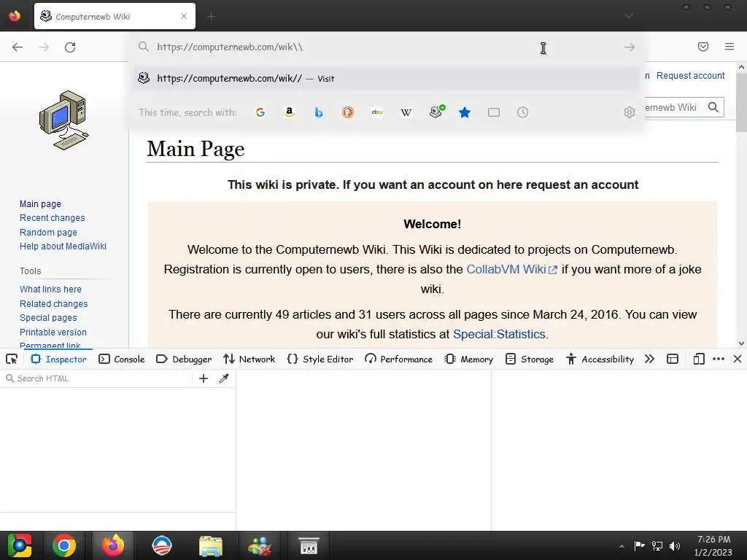Select the computernewb.com/wik// Visit suggestion
The width and height of the screenshot is (747, 560).
pos(386,78)
